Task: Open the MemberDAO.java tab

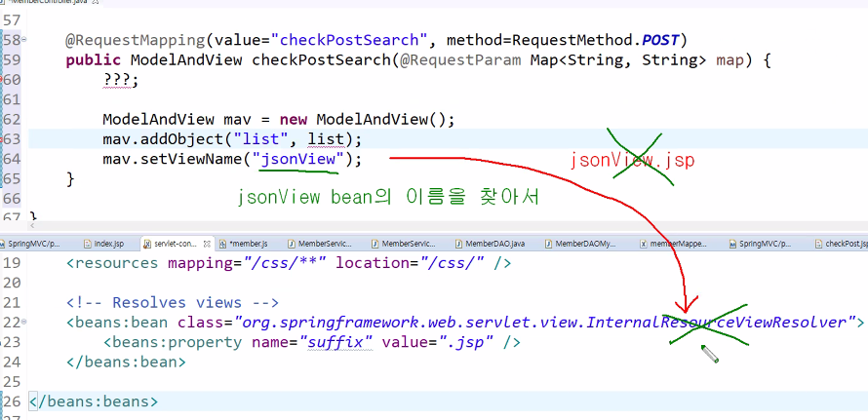Action: pos(490,244)
